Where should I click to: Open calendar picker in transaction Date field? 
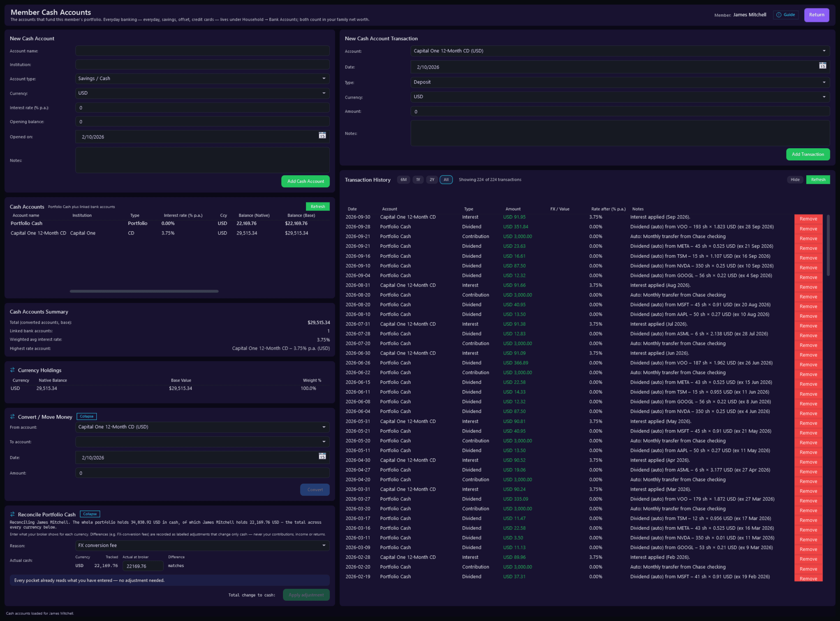click(822, 66)
